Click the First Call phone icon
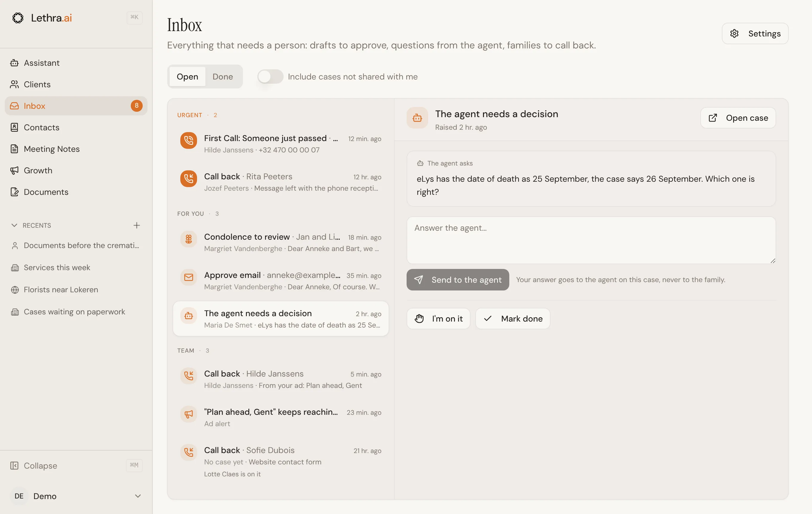Viewport: 812px width, 514px height. [188, 140]
